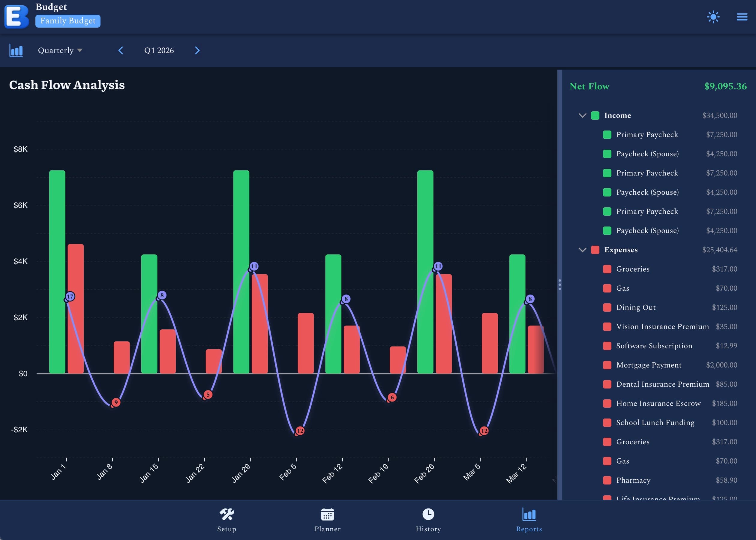Toggle the Groceries expense indicator

point(607,269)
